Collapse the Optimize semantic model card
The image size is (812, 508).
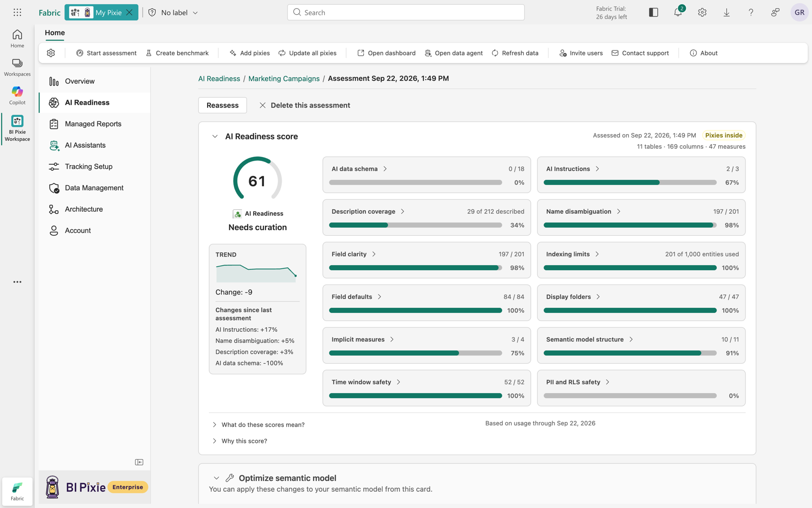coord(216,478)
